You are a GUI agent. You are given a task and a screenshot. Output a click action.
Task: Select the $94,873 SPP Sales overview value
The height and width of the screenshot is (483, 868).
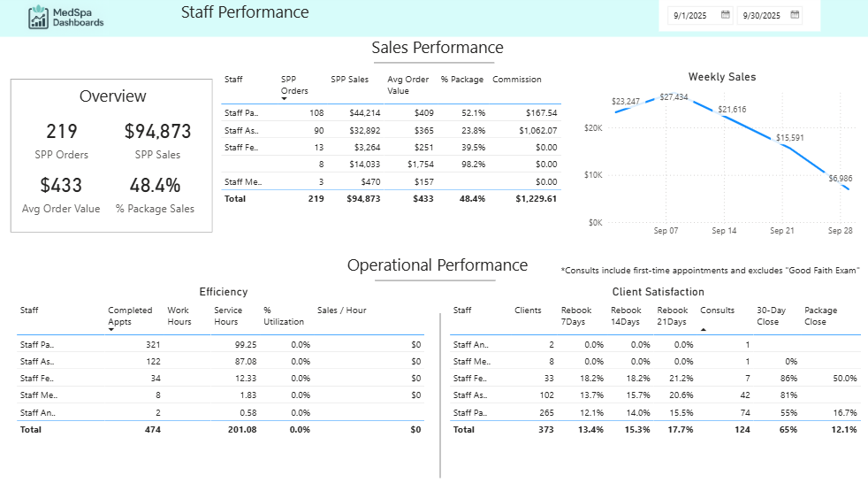(157, 132)
